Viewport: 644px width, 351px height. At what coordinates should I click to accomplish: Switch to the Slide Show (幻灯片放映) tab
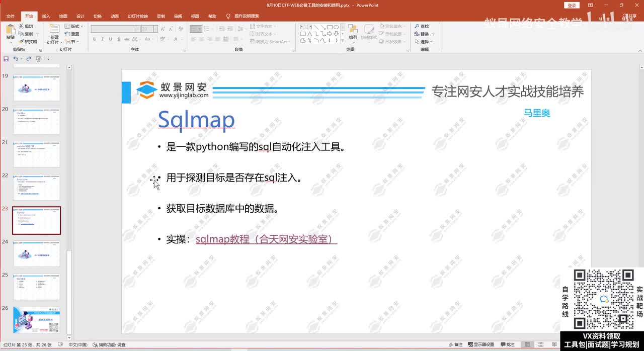tap(138, 16)
